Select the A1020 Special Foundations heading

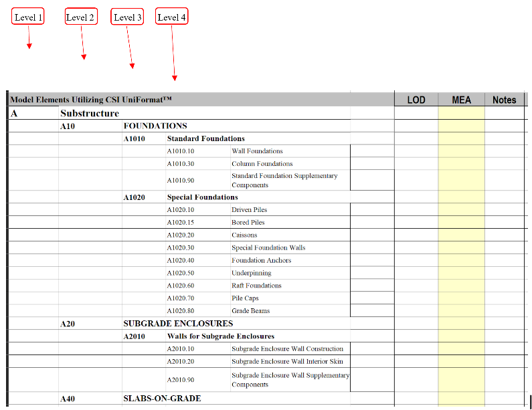pyautogui.click(x=202, y=197)
